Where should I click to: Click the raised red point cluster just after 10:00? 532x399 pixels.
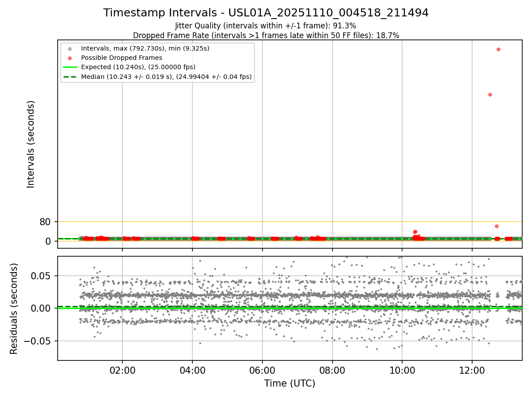(x=415, y=232)
